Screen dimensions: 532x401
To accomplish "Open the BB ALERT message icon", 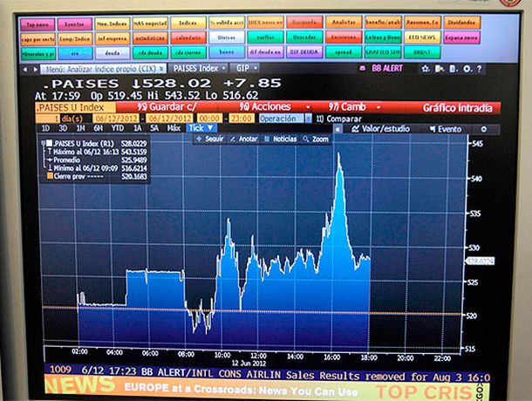I will [x=362, y=69].
